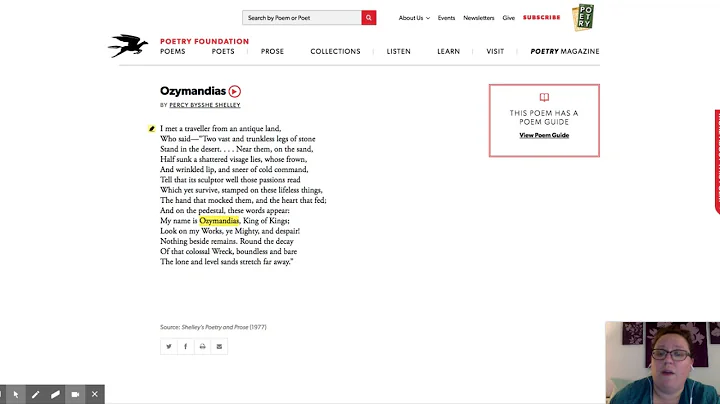
Task: Click the Poetry Foundation pegasus logo
Action: click(x=128, y=45)
